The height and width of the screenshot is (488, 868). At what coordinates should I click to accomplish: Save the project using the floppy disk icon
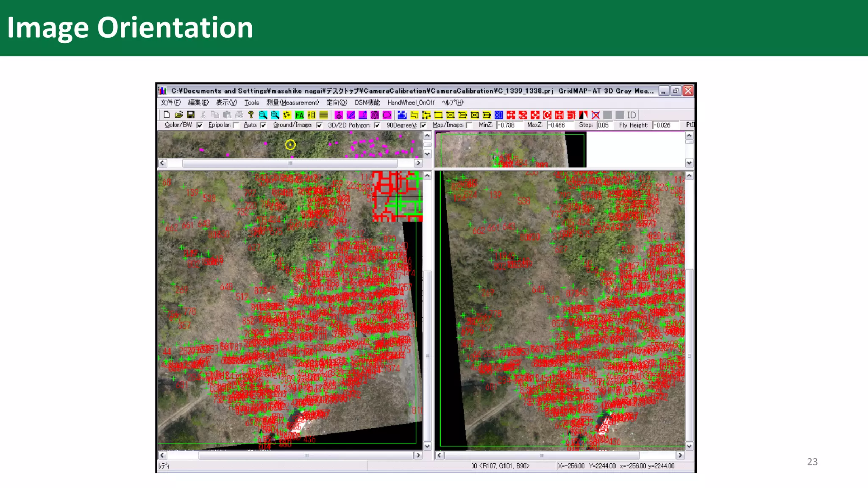coord(191,115)
